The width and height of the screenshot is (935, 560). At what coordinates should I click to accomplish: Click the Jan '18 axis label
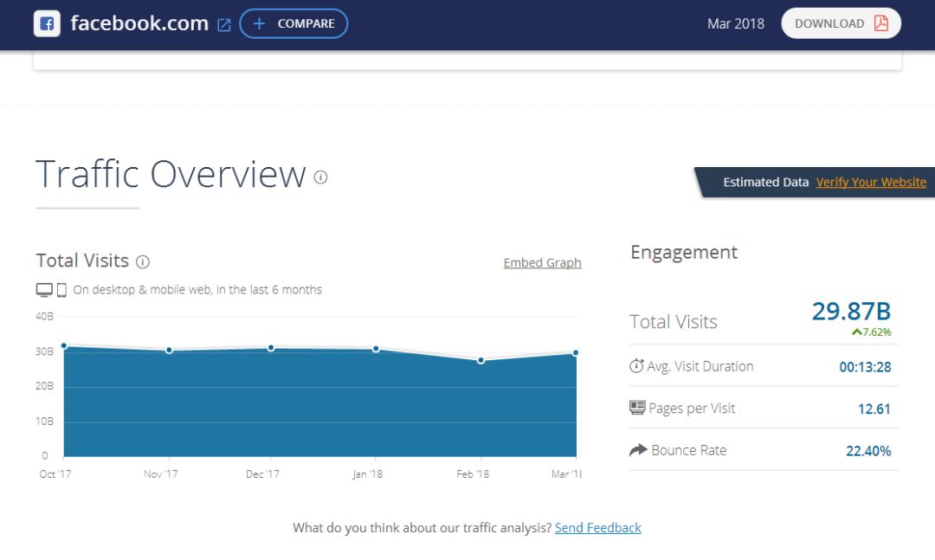pyautogui.click(x=367, y=474)
